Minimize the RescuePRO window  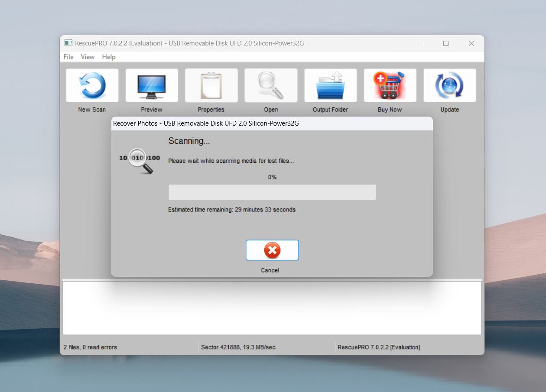point(420,43)
